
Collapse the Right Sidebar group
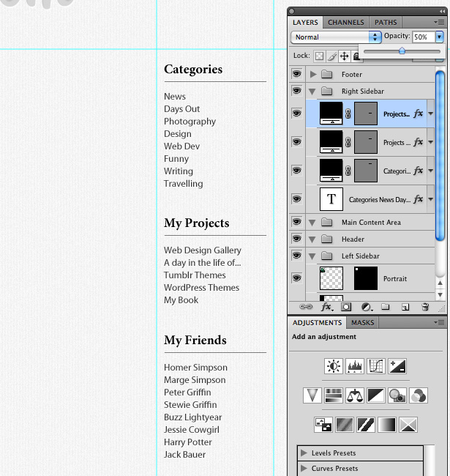pos(312,92)
